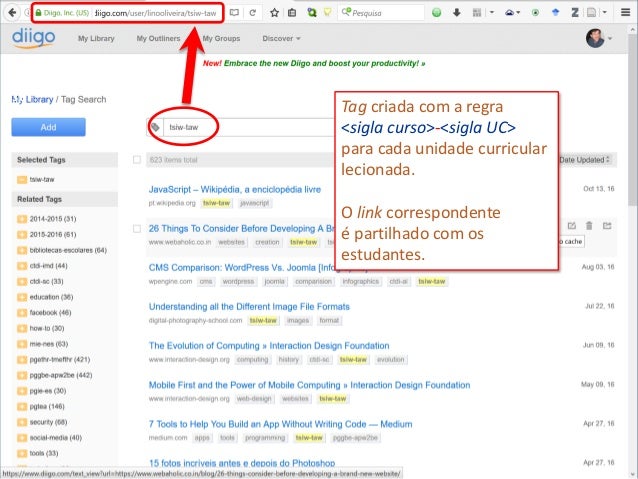638x479 pixels.
Task: Click orange tag icon next to security
Action: 22,422
